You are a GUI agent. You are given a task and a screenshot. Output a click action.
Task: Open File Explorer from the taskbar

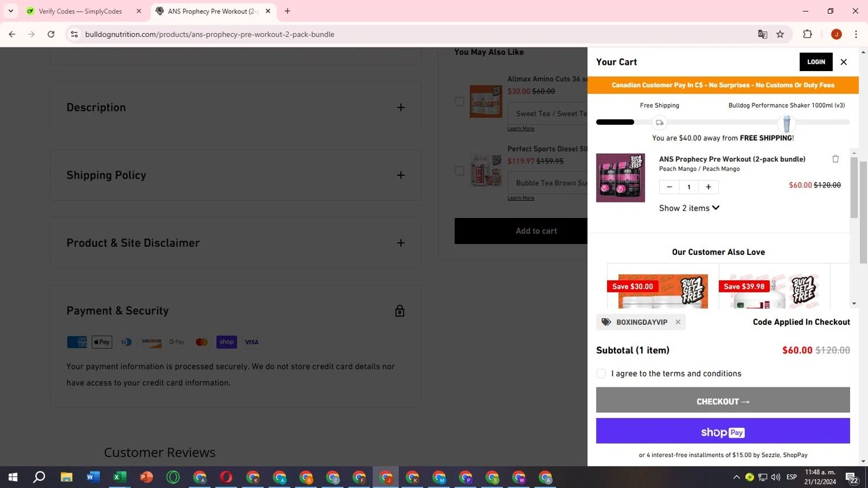(67, 477)
